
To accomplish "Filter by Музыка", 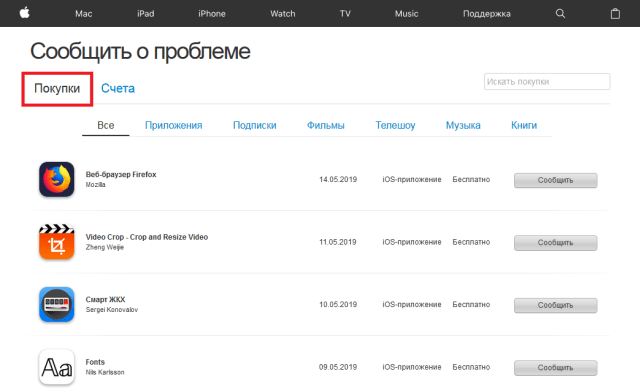I will pyautogui.click(x=463, y=125).
